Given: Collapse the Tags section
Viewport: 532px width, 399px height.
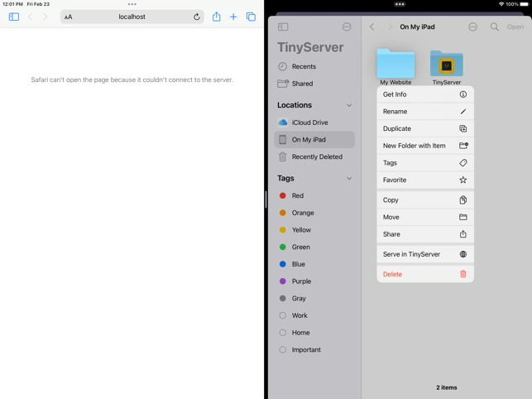Looking at the screenshot, I should [349, 179].
